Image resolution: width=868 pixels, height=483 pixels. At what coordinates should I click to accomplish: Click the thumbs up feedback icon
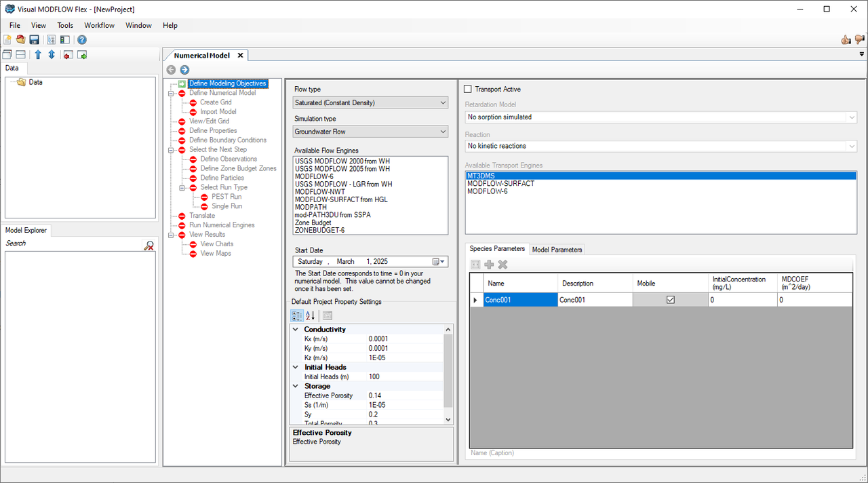pos(846,40)
